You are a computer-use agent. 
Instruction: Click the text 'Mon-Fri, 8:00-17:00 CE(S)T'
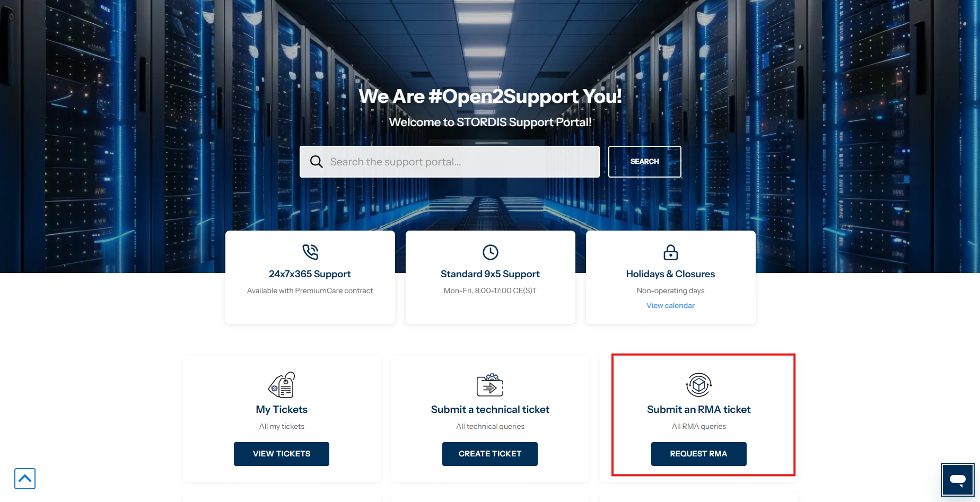490,290
